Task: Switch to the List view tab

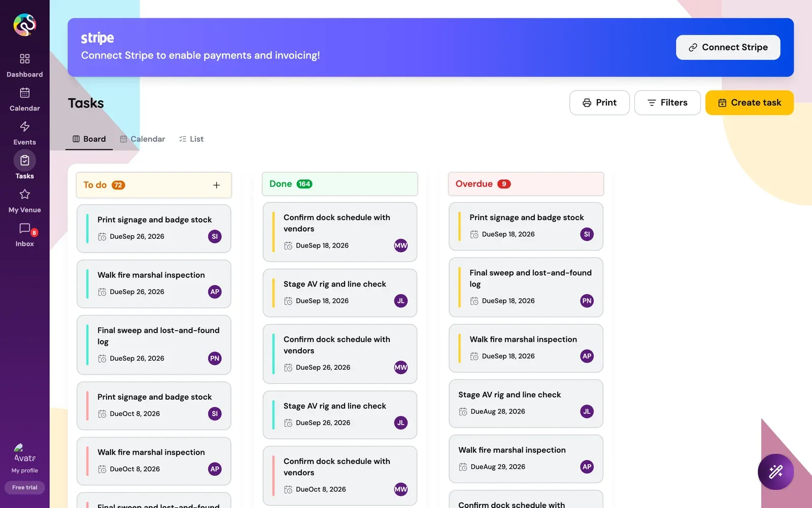Action: (x=191, y=139)
